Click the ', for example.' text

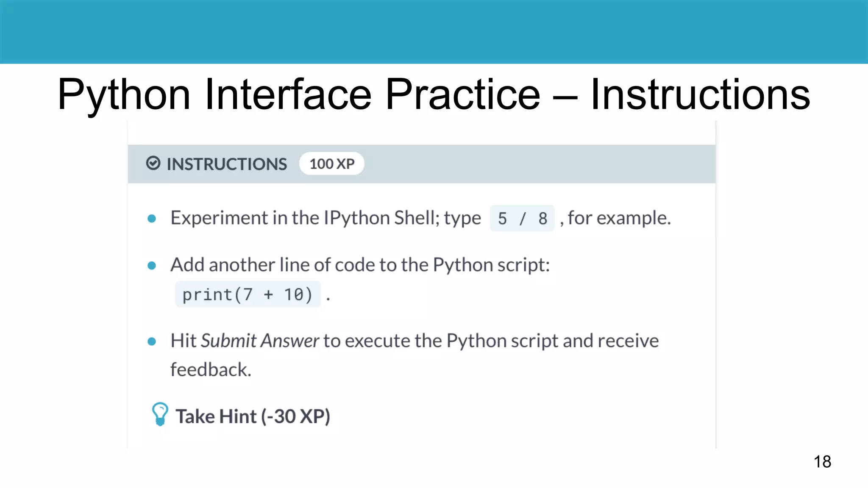tap(615, 218)
